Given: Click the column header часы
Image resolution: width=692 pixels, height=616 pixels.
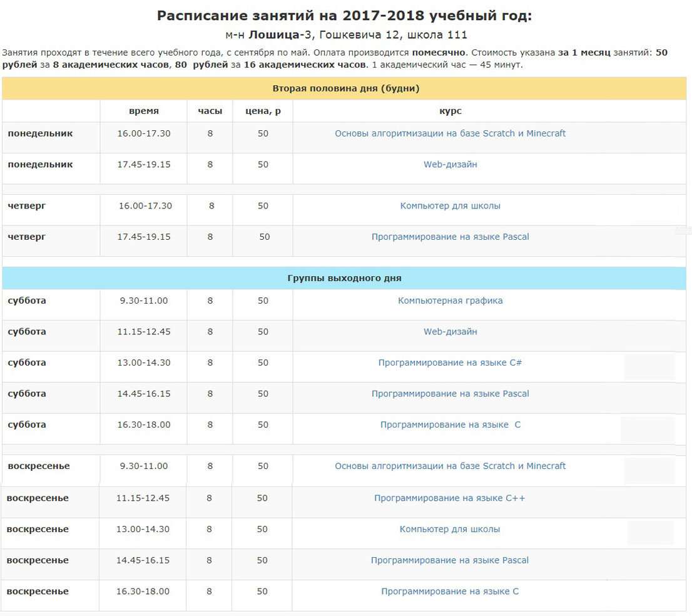Looking at the screenshot, I should pos(210,111).
